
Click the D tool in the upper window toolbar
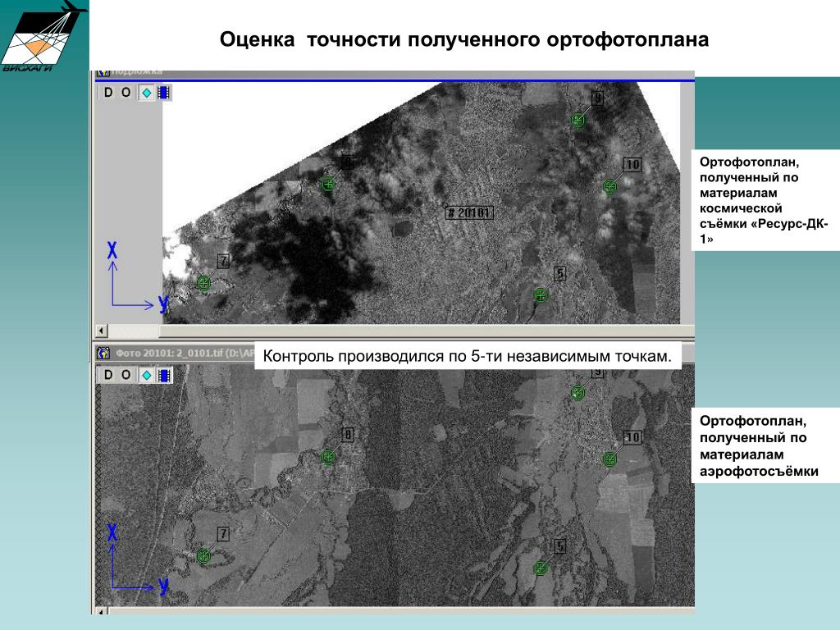coord(109,92)
